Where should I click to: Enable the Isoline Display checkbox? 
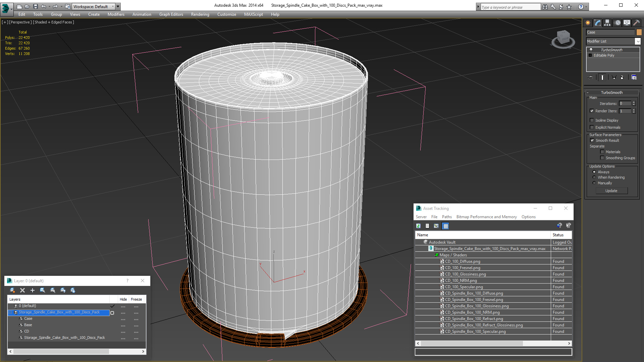592,120
